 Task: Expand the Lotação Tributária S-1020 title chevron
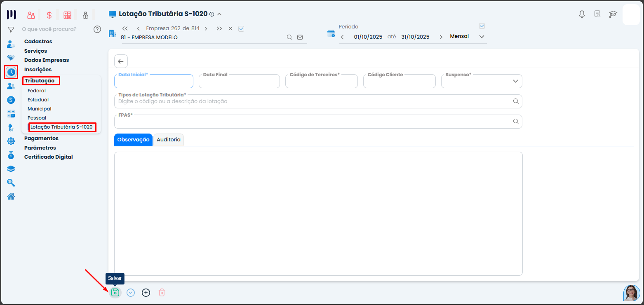pyautogui.click(x=219, y=14)
